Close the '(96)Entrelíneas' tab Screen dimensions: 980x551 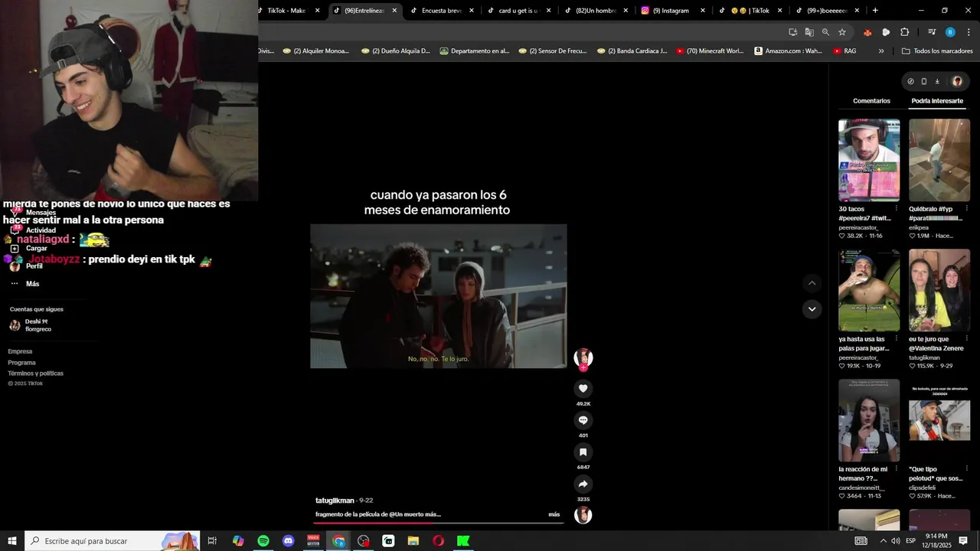pyautogui.click(x=394, y=11)
